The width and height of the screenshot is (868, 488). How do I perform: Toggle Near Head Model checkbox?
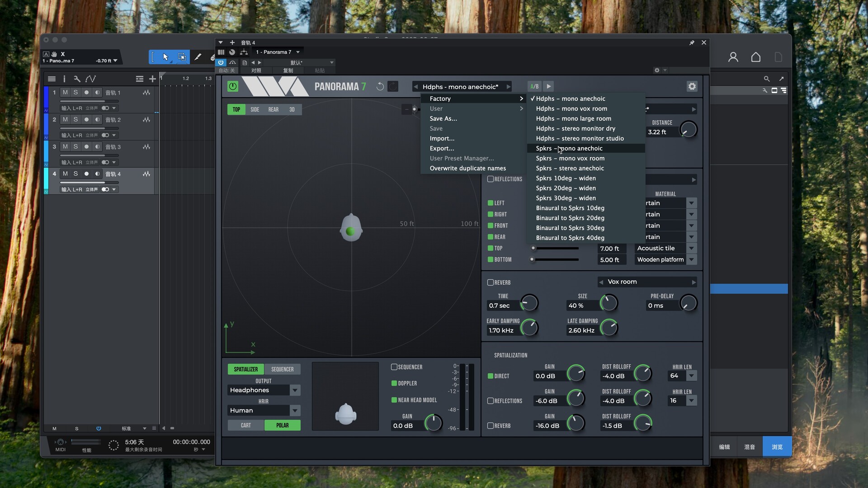pos(394,400)
